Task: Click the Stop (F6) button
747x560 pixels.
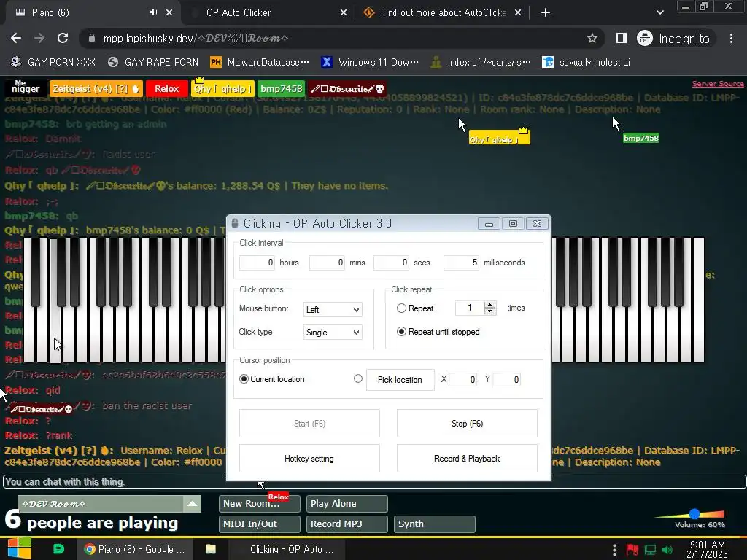Action: tap(467, 424)
